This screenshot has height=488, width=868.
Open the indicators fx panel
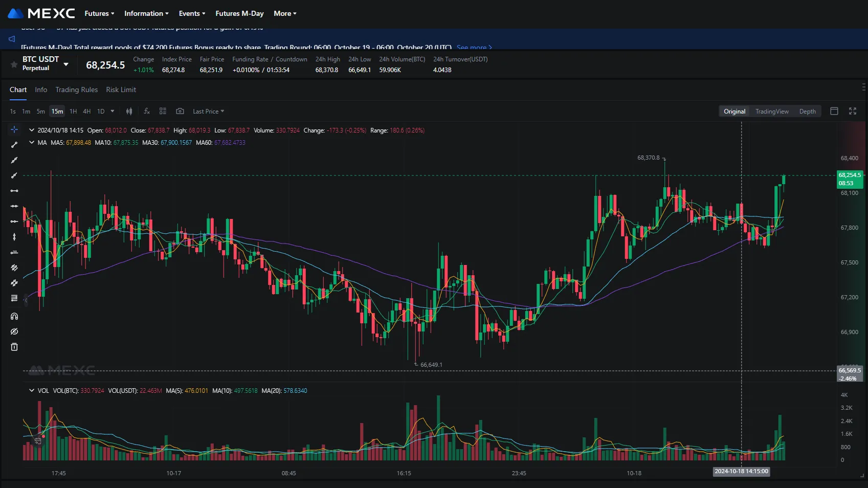pyautogui.click(x=147, y=111)
